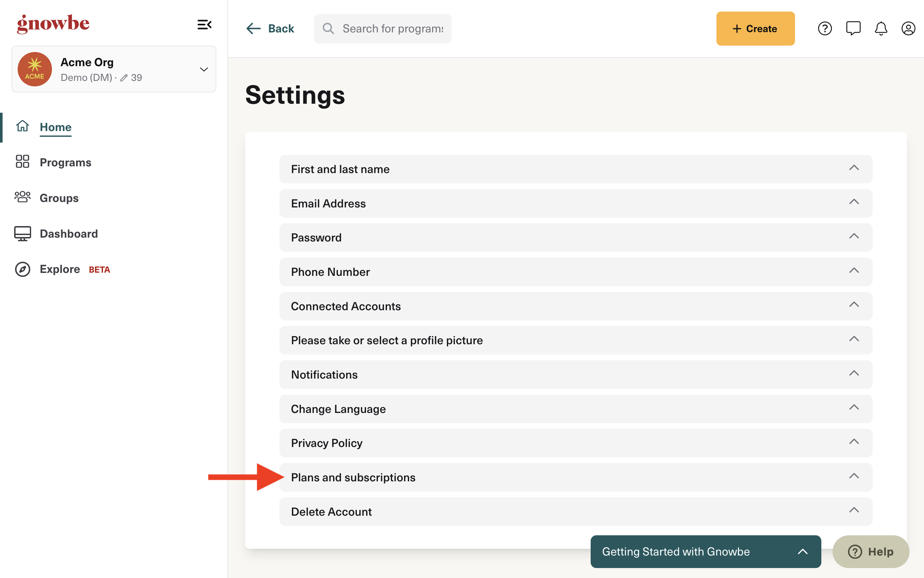This screenshot has width=924, height=578.
Task: Click the Create button
Action: [755, 29]
